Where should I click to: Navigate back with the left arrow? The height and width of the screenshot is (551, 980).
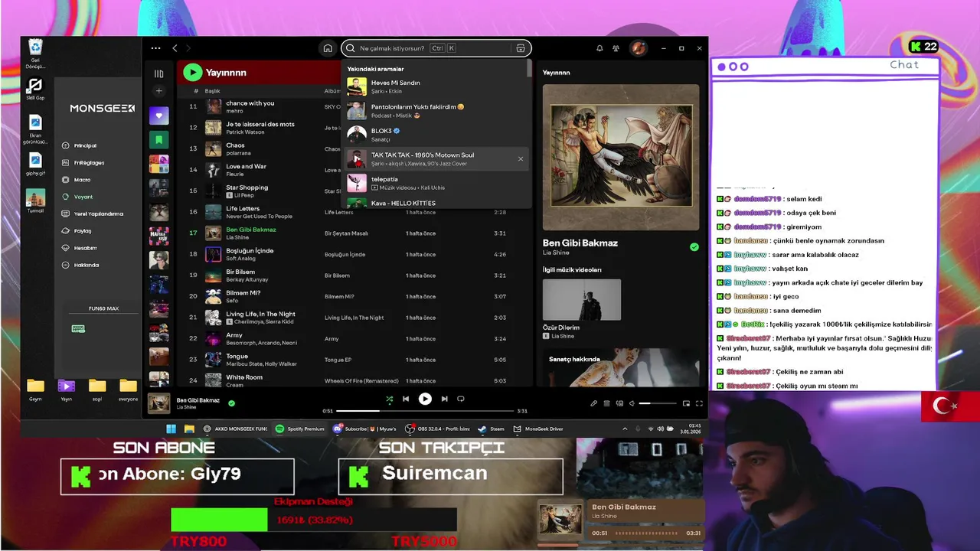tap(175, 48)
